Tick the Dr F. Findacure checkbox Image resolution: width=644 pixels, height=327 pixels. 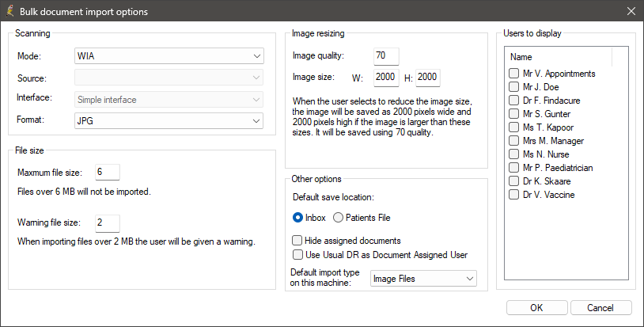514,101
